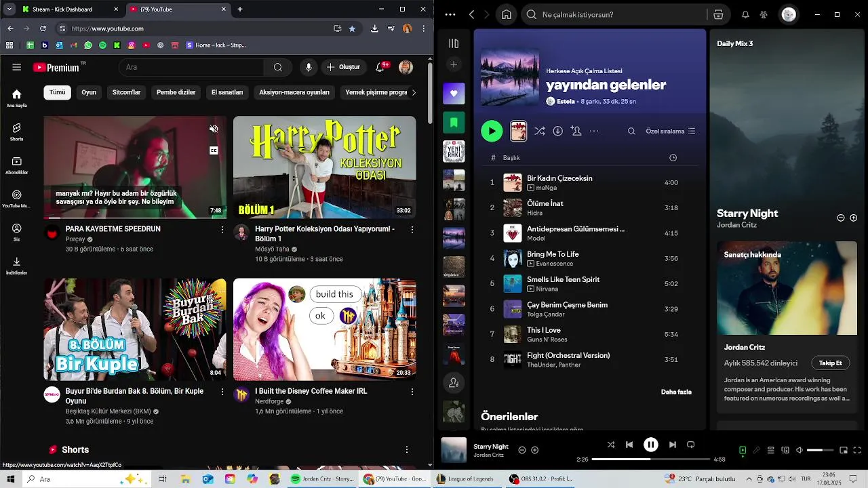Click Takip Et to follow Jordan Critz

point(830,363)
